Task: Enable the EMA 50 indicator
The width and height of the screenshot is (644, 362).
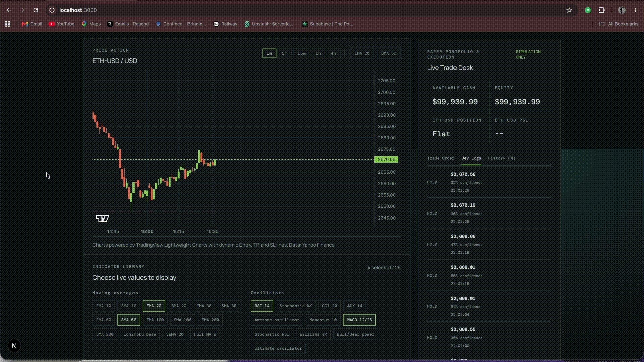Action: pyautogui.click(x=104, y=320)
